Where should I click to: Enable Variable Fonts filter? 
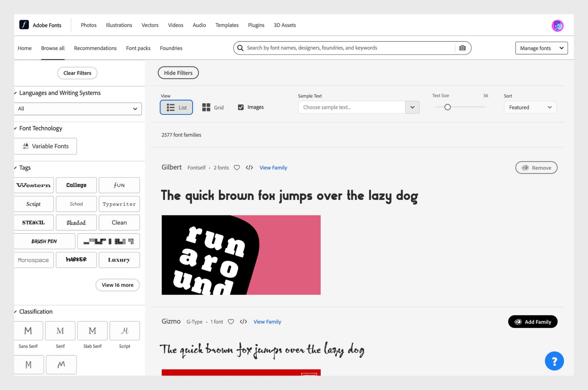coord(45,146)
